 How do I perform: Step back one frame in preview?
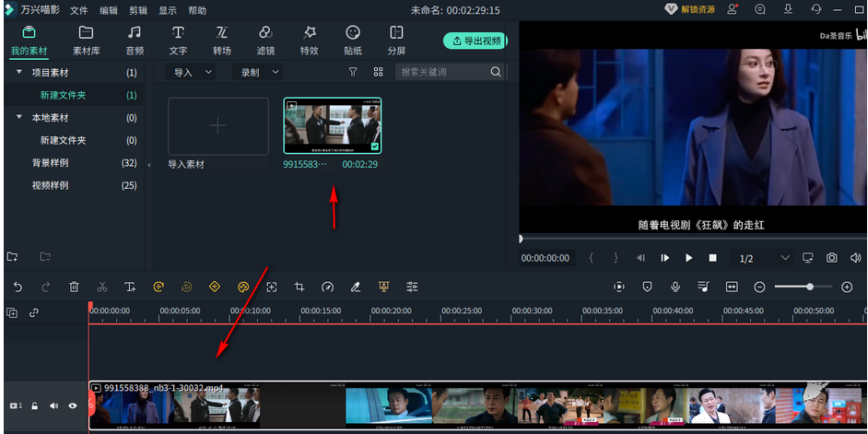640,258
